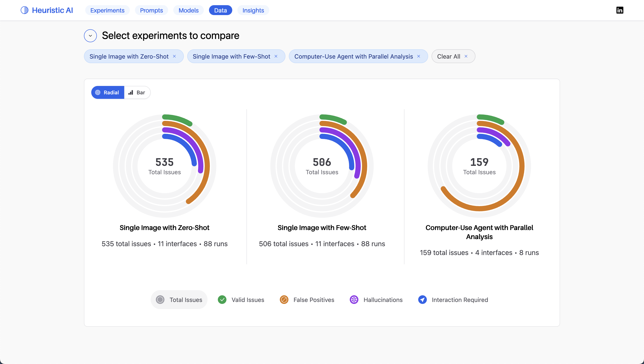Screen dimensions: 644x364
Task: Click the Single Image with Few-Shot chip
Action: pos(236,56)
